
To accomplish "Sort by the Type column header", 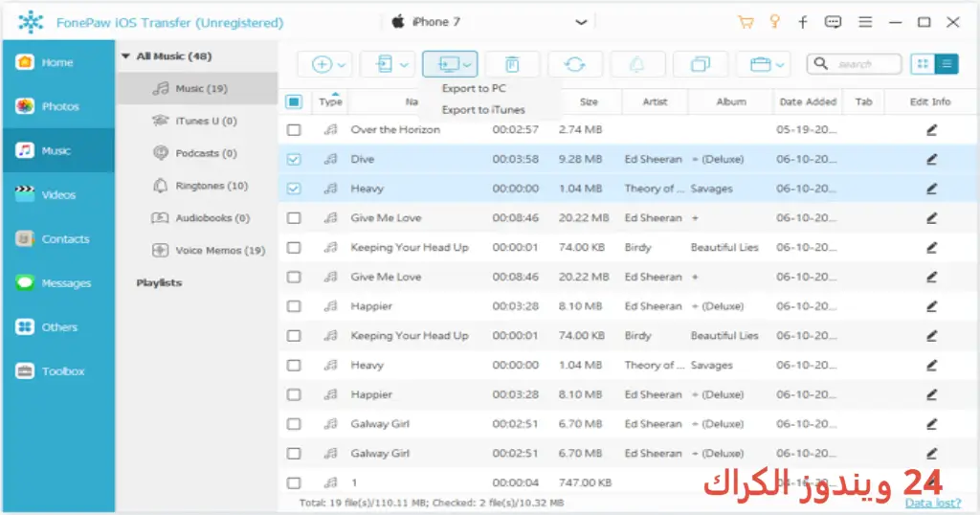I will pos(330,101).
